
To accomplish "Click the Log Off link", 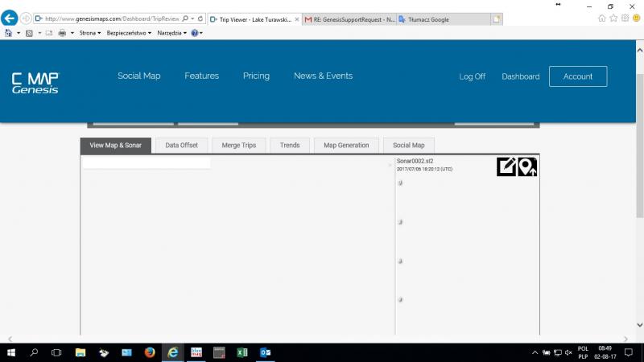I will pyautogui.click(x=472, y=76).
